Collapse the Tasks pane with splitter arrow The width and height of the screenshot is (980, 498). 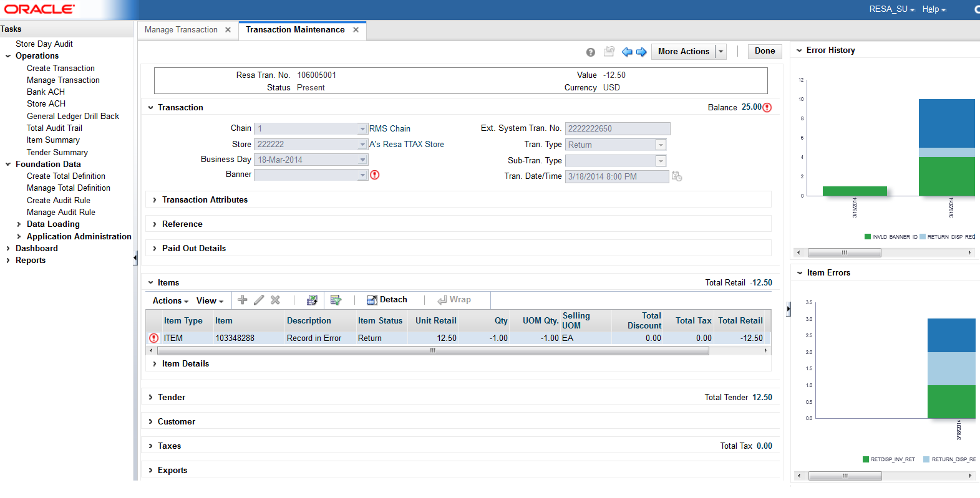click(135, 258)
